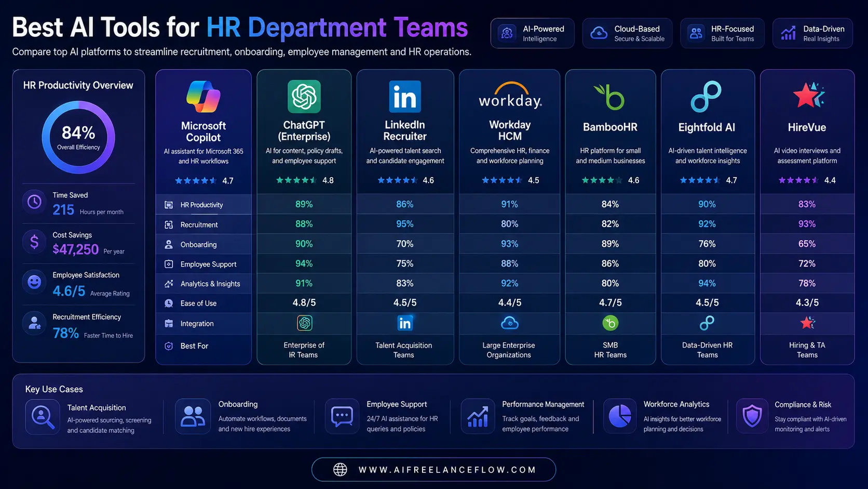Click 'HR Productivity Overview' heading
The height and width of the screenshot is (489, 868).
click(78, 85)
